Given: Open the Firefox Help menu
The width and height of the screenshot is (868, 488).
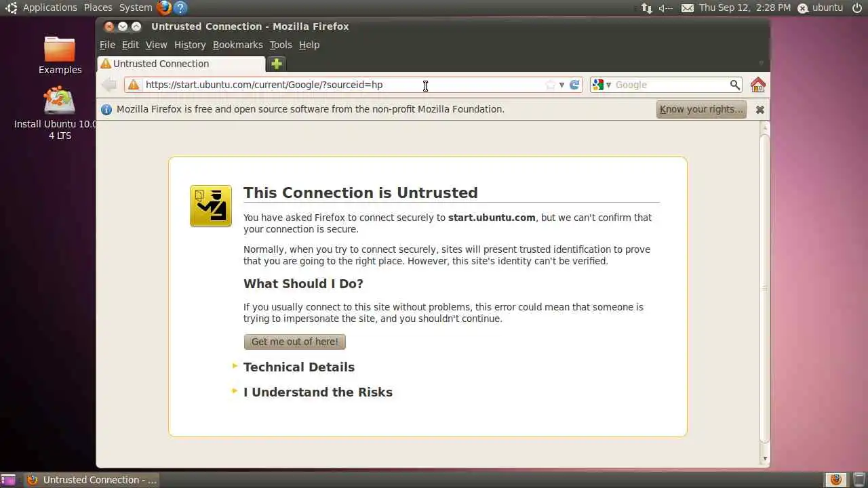Looking at the screenshot, I should [x=309, y=45].
